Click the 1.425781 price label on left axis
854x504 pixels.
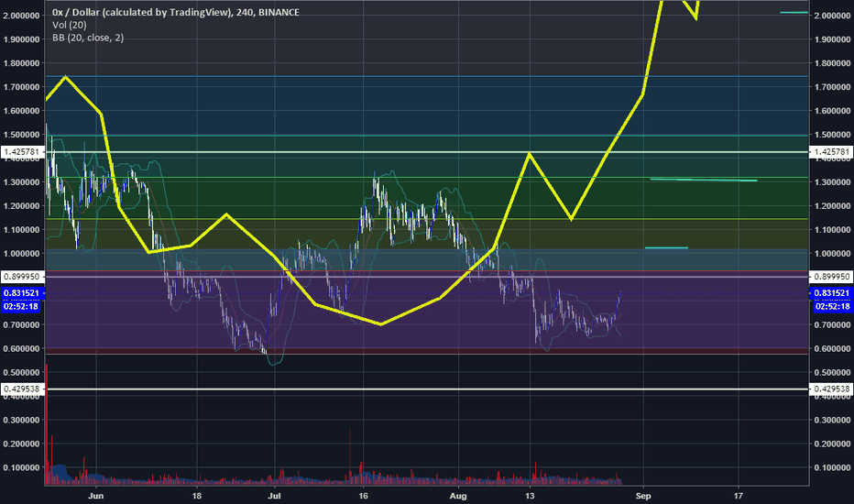pos(21,151)
